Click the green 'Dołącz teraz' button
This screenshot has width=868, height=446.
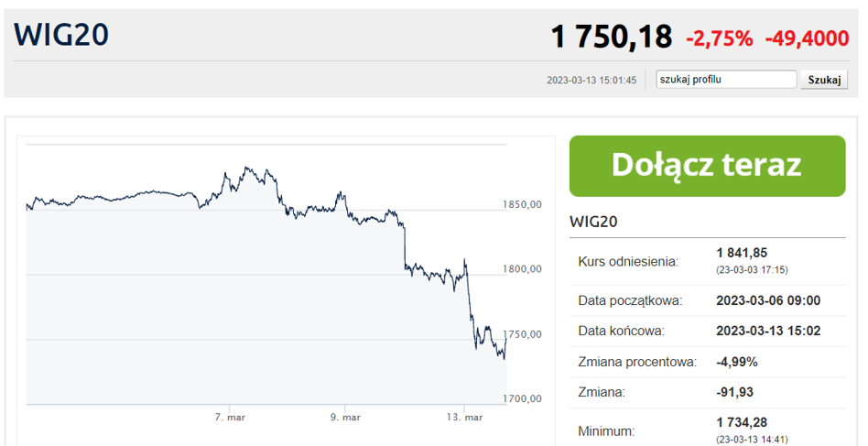707,166
